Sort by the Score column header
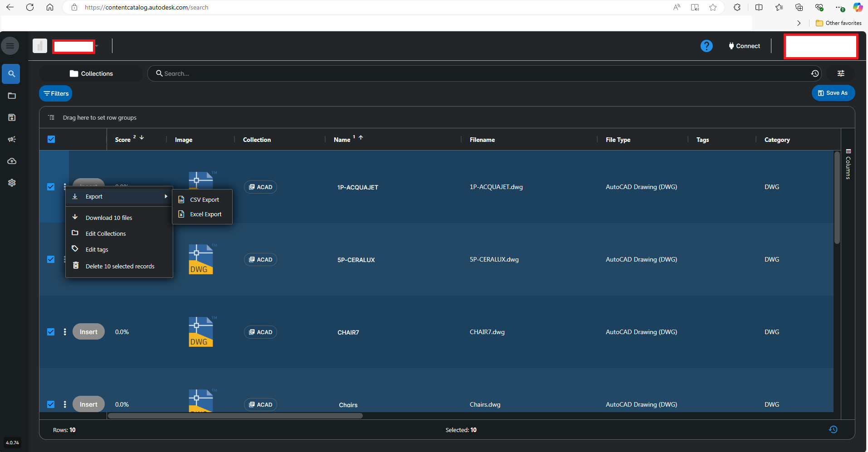 (x=123, y=140)
